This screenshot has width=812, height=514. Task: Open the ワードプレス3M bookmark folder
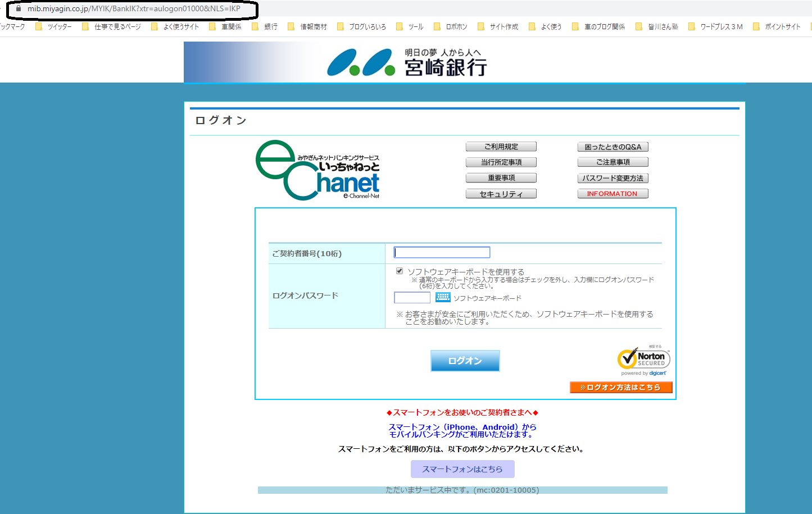pyautogui.click(x=715, y=26)
